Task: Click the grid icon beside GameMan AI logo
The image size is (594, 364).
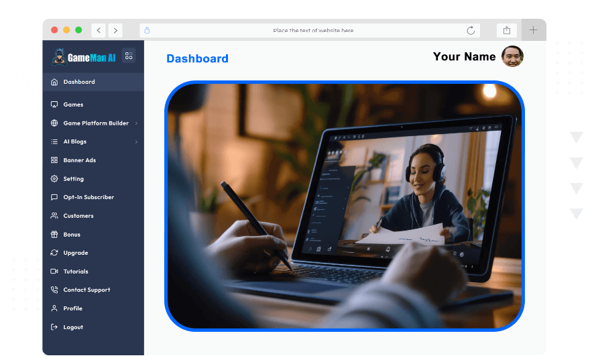Action: (129, 56)
